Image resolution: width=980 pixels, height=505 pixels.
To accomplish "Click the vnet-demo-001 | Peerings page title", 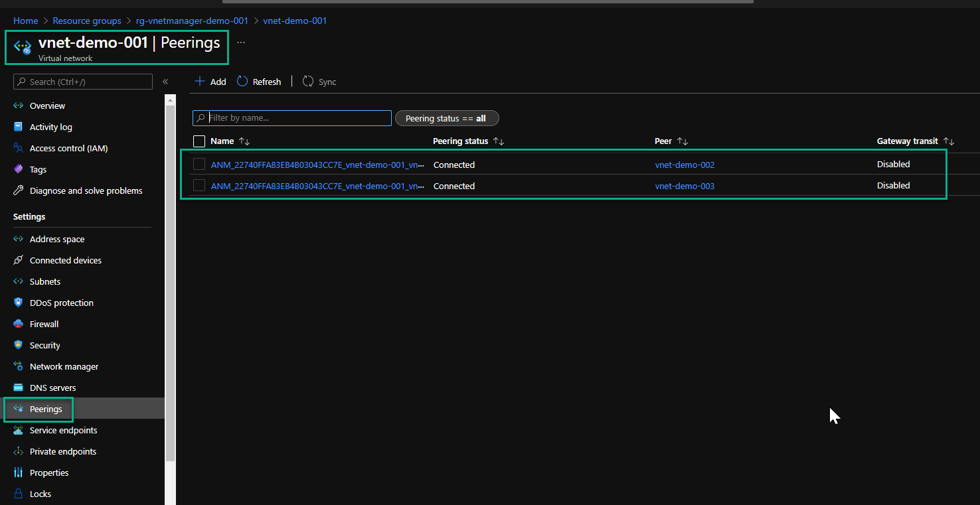I will coord(129,42).
